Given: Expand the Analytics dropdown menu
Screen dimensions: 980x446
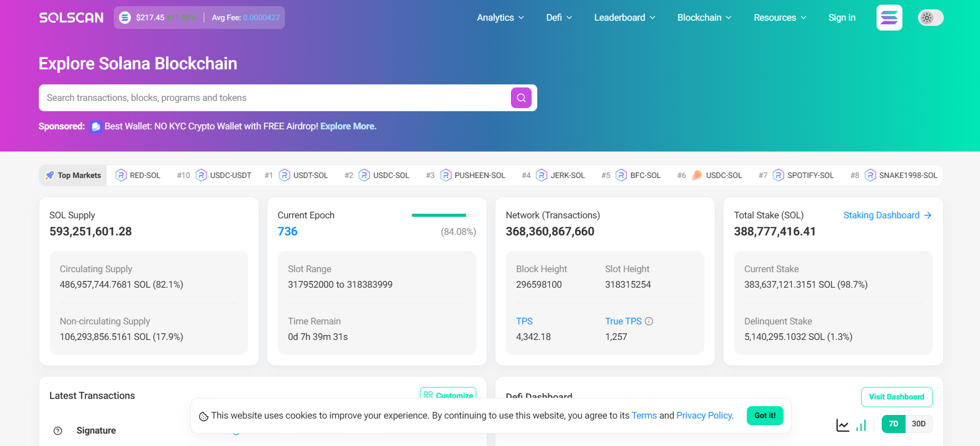Looking at the screenshot, I should click(500, 18).
